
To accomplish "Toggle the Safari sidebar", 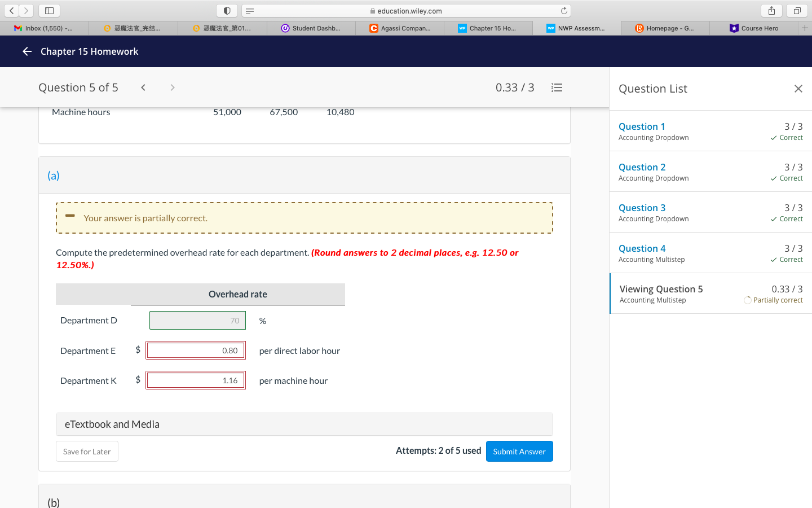I will pyautogui.click(x=49, y=11).
